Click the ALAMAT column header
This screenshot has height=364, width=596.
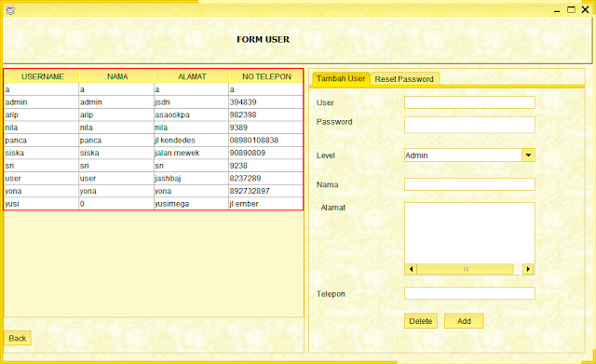click(x=192, y=76)
